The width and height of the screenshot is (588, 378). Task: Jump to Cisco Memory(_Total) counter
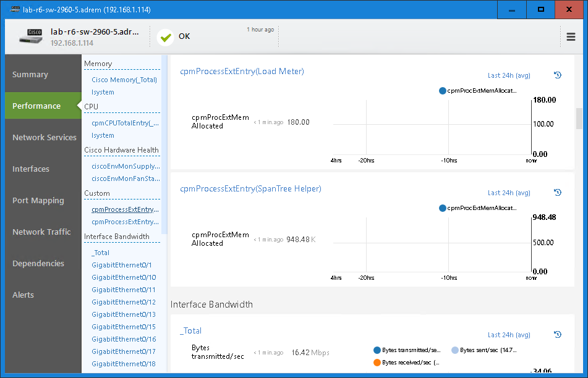click(124, 80)
